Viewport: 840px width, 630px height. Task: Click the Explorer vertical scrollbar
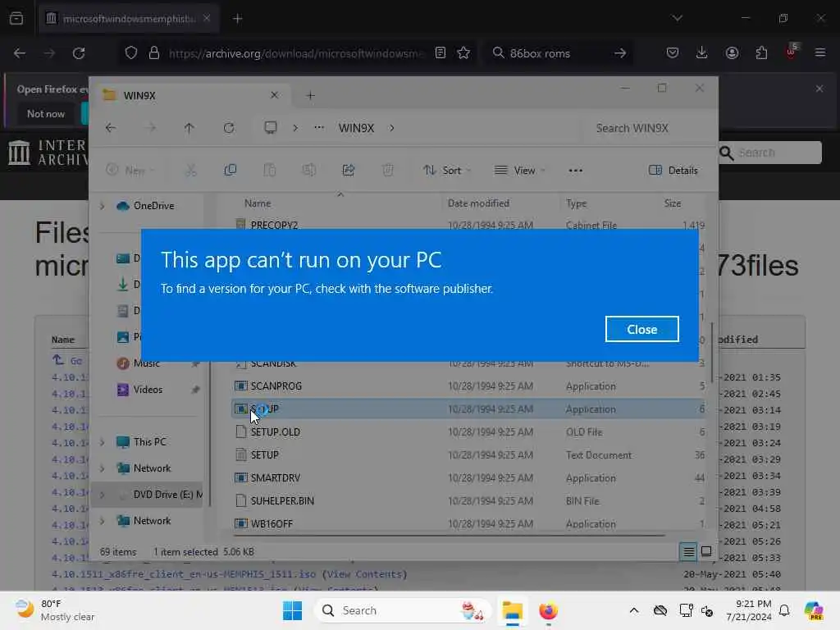711,352
